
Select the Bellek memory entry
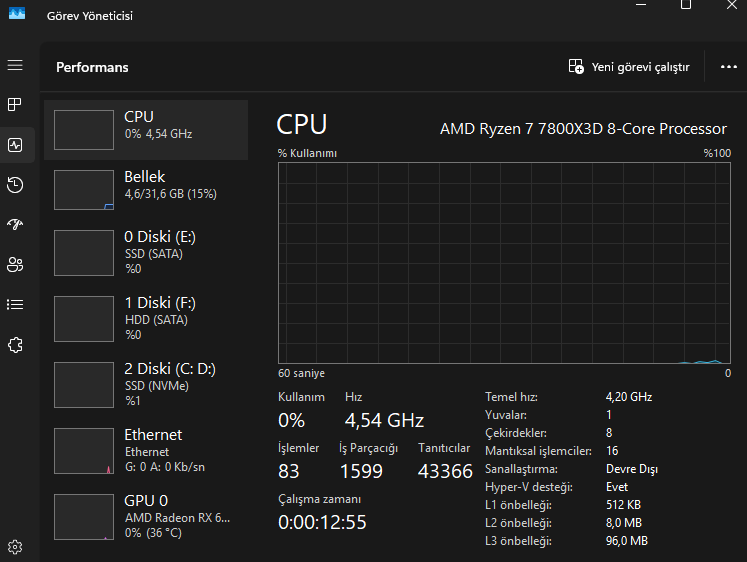click(x=146, y=190)
